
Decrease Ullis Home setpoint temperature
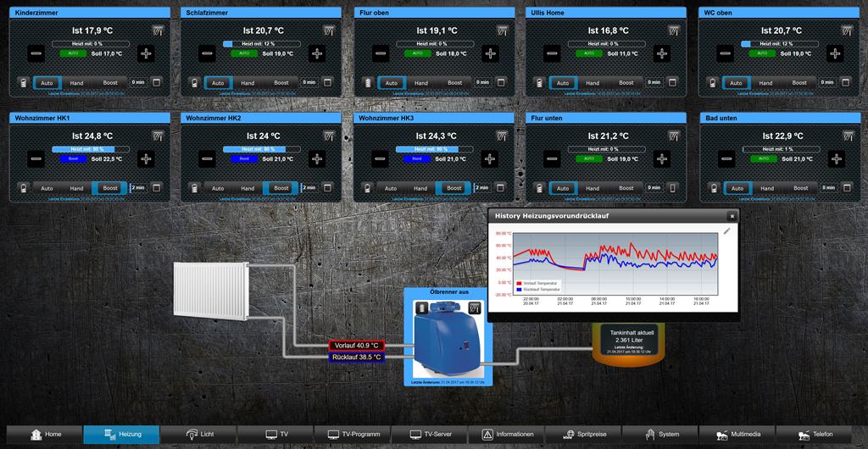pos(552,53)
